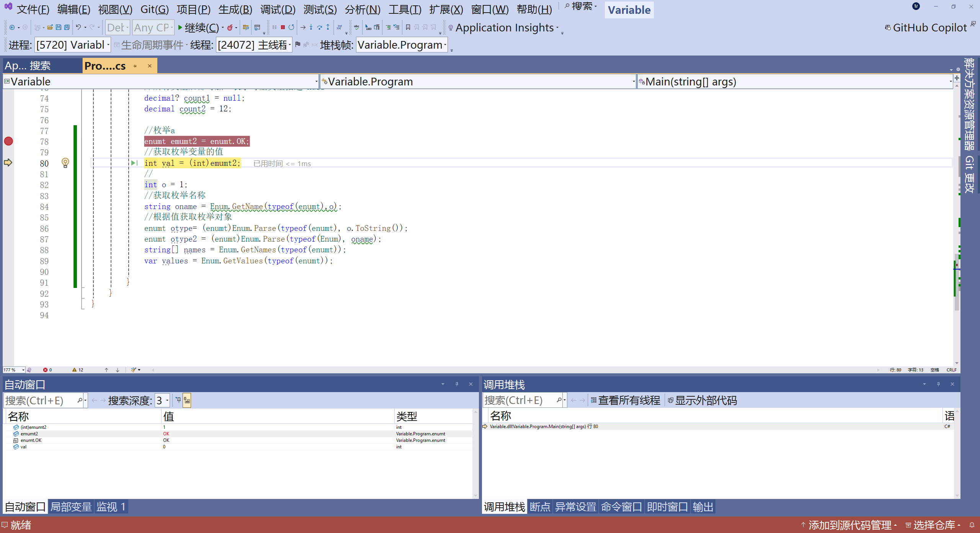Toggle pin on the Pro....cs tab
This screenshot has height=533, width=980.
(135, 66)
